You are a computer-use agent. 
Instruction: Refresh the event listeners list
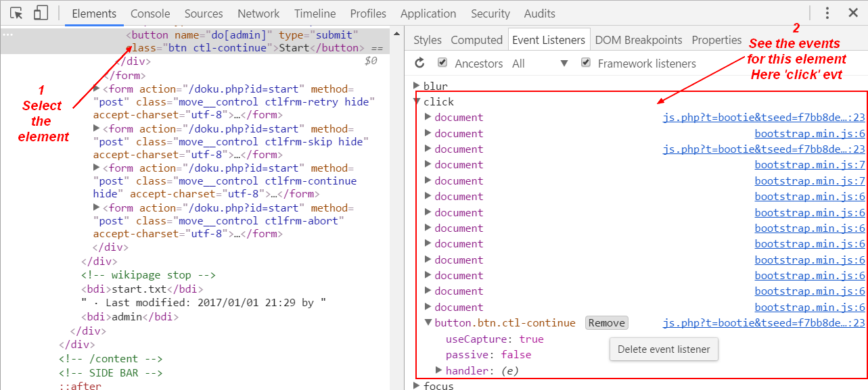(421, 62)
